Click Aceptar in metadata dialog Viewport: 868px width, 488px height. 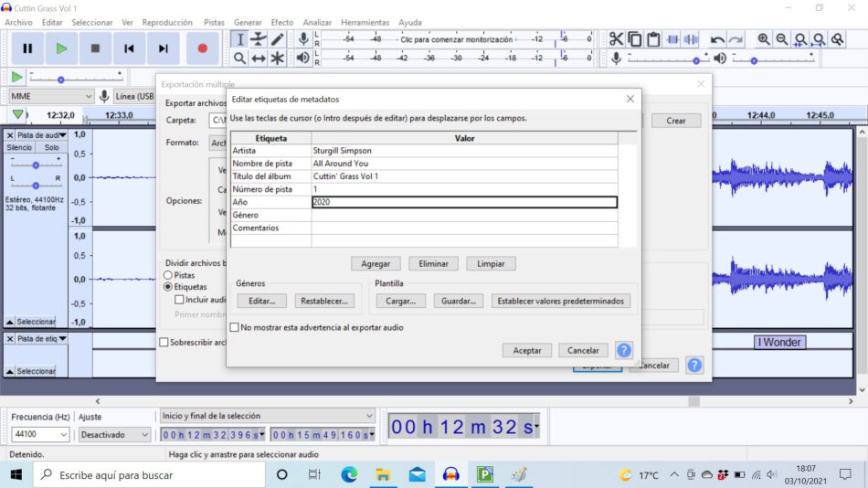click(527, 350)
